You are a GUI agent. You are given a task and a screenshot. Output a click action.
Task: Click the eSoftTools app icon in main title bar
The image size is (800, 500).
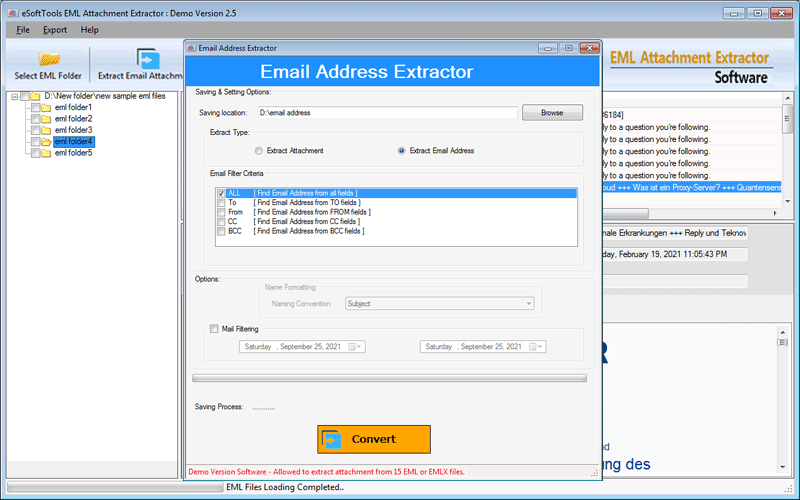(13, 13)
